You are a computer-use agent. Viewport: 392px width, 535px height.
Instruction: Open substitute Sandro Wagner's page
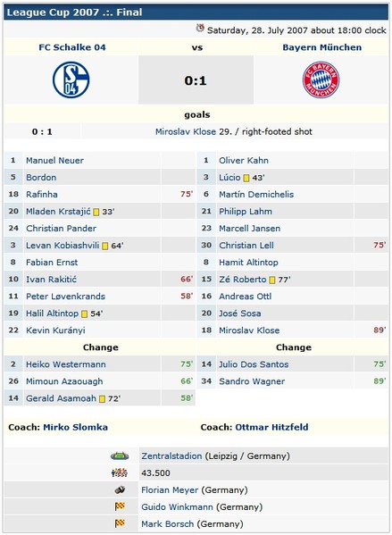252,381
